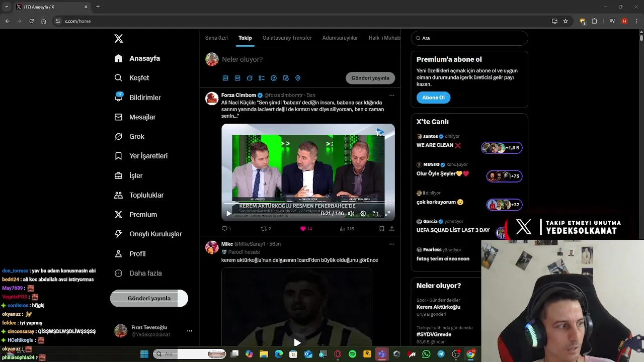This screenshot has width=644, height=362.
Task: Add a GIF in composer
Action: click(x=237, y=78)
